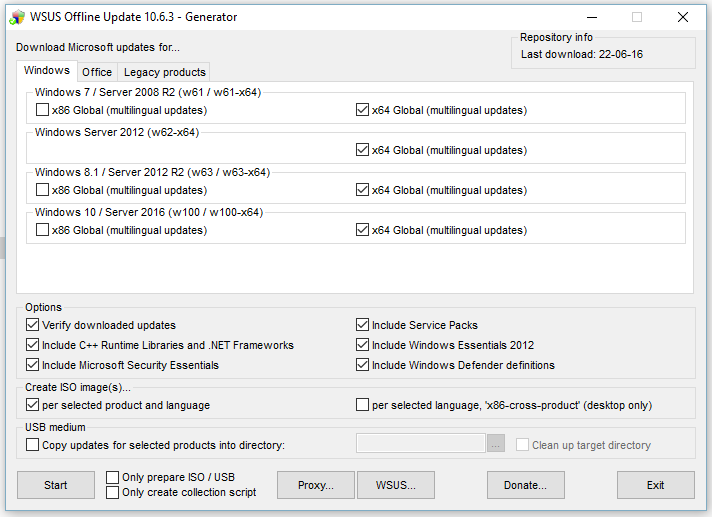The width and height of the screenshot is (712, 517).
Task: Click the USB target directory text field
Action: point(420,443)
